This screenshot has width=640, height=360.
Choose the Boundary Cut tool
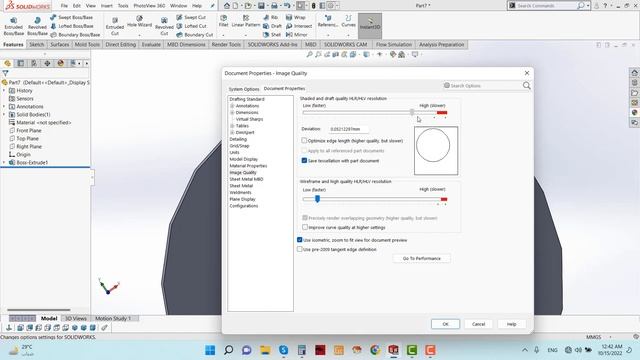[x=195, y=35]
